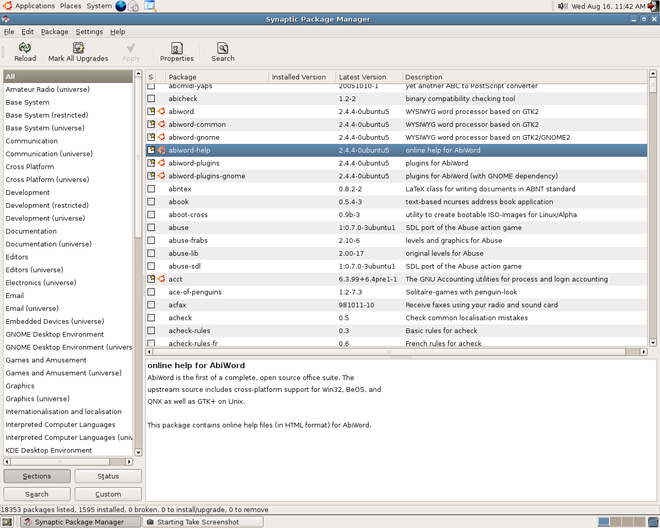Click Ubuntu logo next to abiword package
The height and width of the screenshot is (528, 660).
(161, 112)
